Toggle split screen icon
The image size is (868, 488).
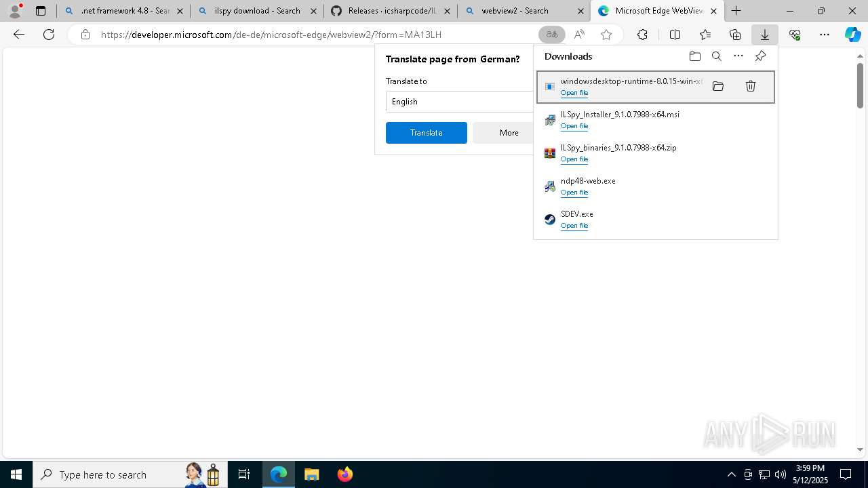(675, 35)
